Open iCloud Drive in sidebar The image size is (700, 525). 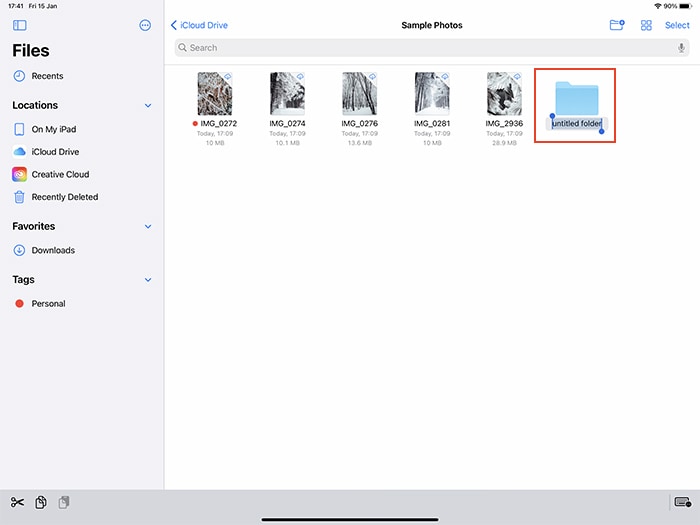(46, 152)
